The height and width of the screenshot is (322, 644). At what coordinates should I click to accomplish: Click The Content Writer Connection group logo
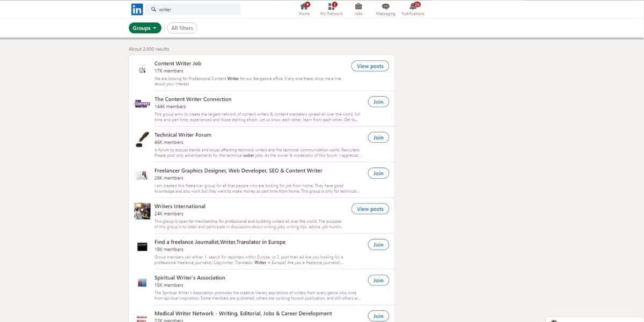[x=142, y=104]
